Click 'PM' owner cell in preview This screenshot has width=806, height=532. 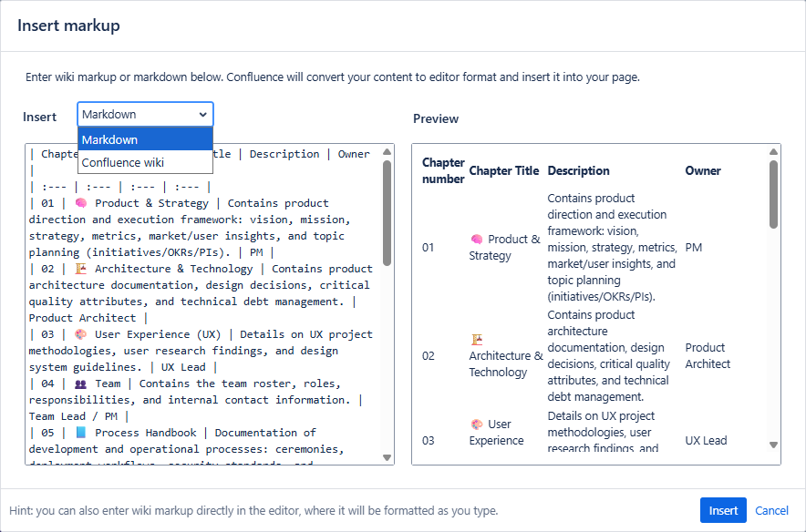coord(694,248)
